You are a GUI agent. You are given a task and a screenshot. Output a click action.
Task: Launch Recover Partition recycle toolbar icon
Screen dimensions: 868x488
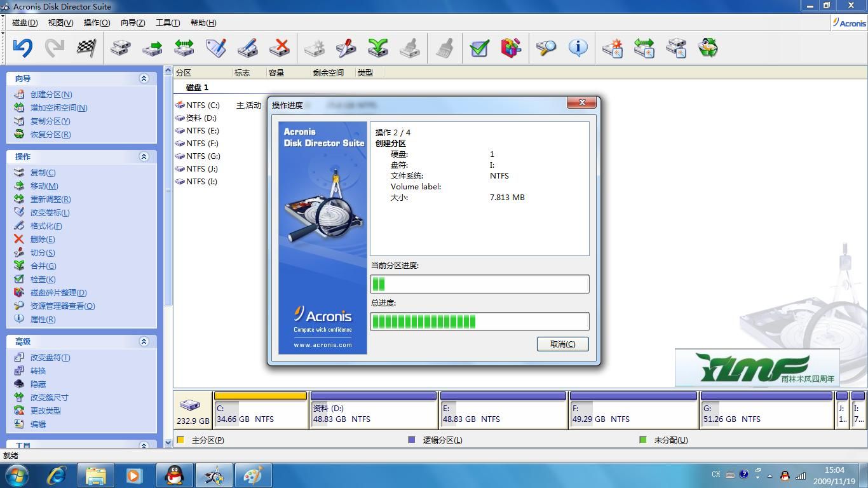point(708,48)
